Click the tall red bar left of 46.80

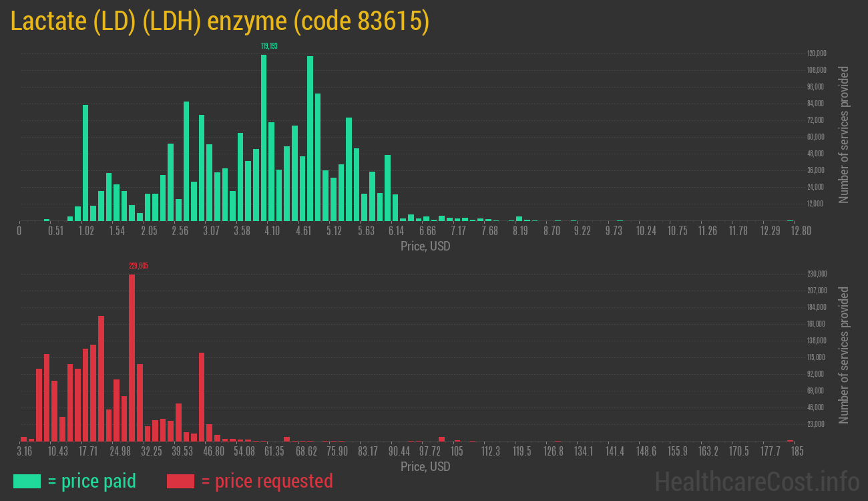(x=202, y=397)
